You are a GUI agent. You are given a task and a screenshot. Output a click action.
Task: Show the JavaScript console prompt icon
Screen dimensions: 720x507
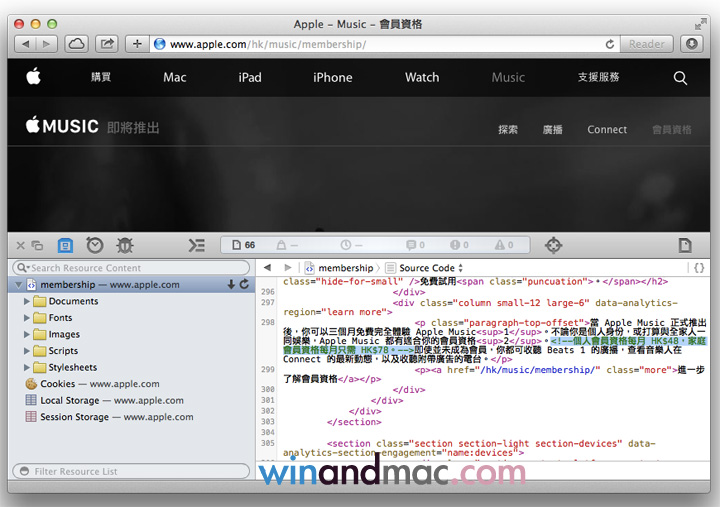[x=196, y=245]
